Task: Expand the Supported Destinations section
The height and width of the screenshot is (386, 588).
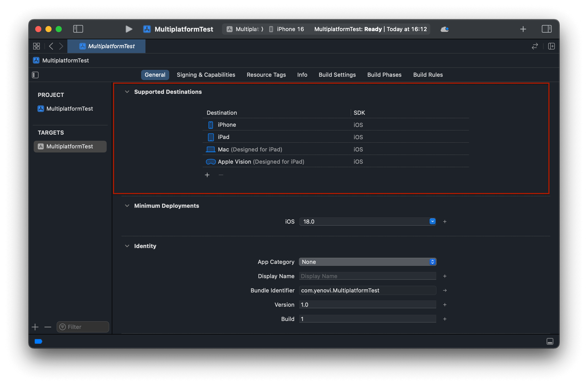Action: click(127, 92)
